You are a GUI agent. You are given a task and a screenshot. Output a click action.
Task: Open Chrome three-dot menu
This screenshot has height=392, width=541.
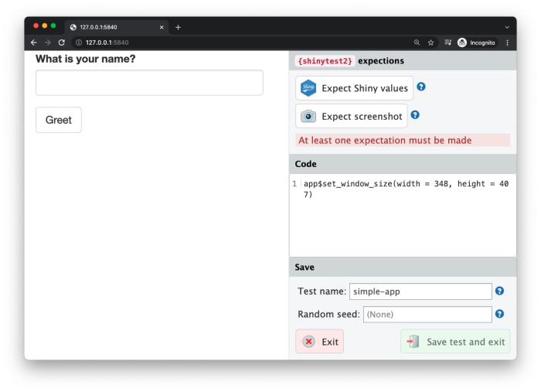point(507,43)
